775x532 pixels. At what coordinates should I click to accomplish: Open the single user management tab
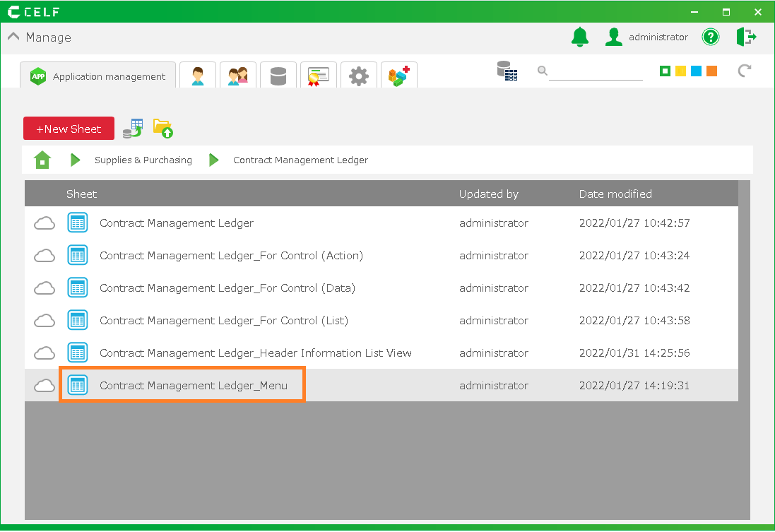198,76
